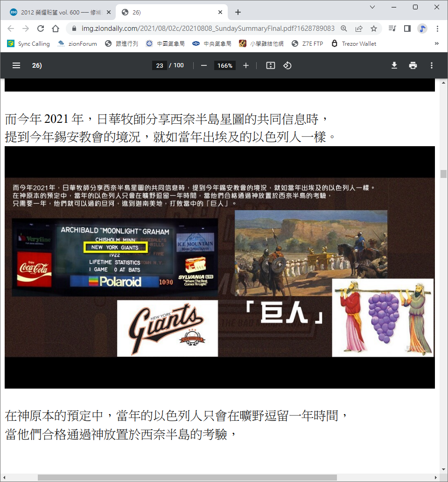Open the Z7E FTP bookmark
Viewport: 448px width, 482px height.
tap(308, 43)
